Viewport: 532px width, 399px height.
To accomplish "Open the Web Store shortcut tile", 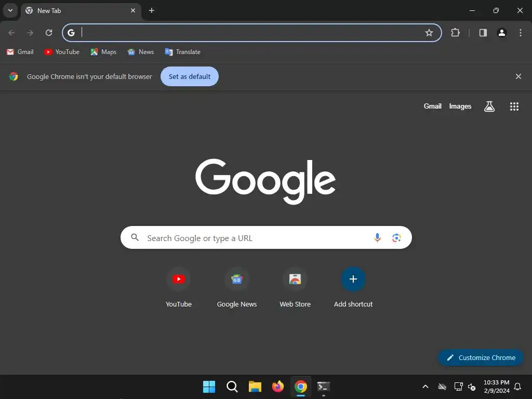I will pos(295,288).
